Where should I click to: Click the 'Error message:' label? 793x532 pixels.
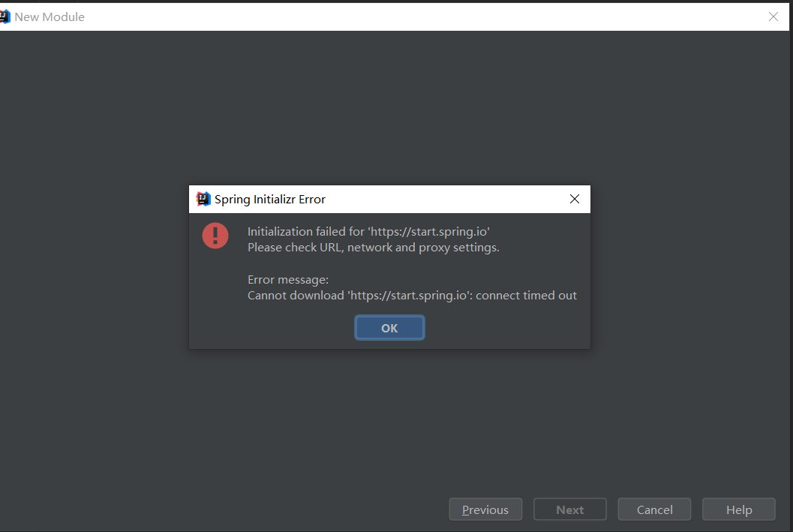[288, 280]
